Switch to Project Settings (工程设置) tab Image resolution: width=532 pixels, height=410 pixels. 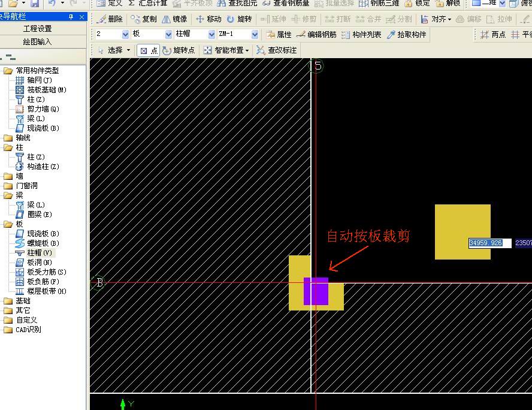pos(37,29)
